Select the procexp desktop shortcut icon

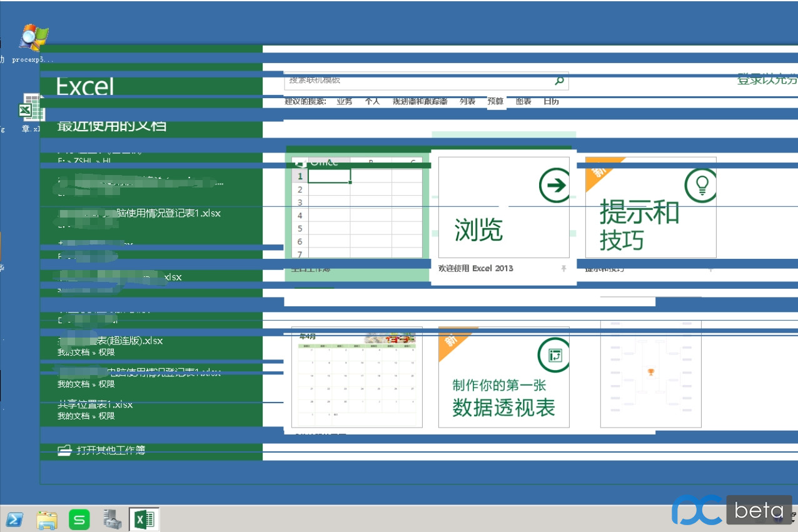point(33,39)
